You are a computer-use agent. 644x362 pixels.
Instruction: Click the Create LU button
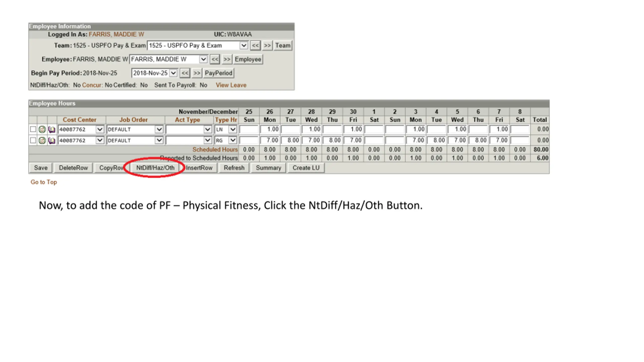pos(306,168)
